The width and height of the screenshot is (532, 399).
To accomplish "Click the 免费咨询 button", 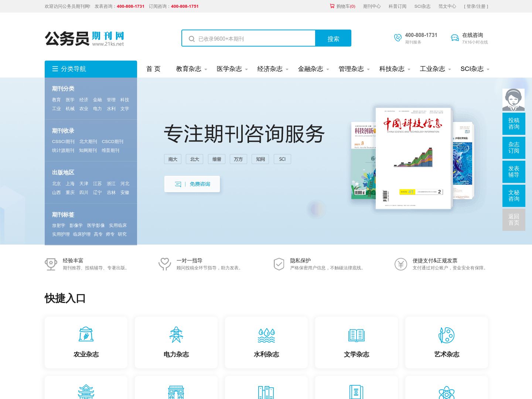I will tap(192, 184).
